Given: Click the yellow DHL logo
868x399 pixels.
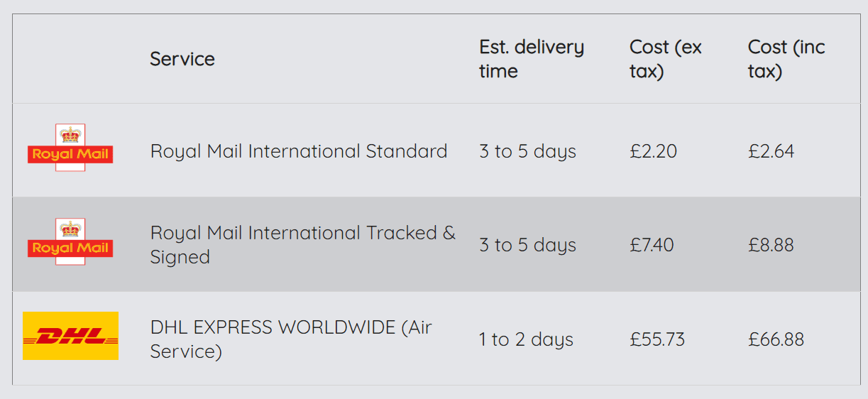Looking at the screenshot, I should tap(70, 336).
